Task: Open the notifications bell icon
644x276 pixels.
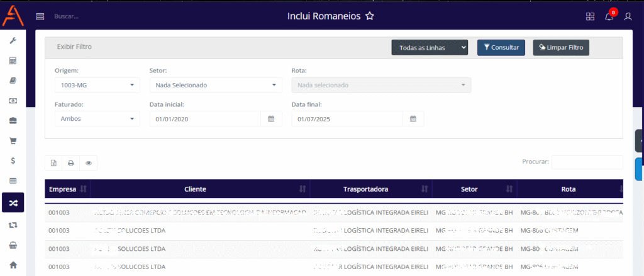Action: [609, 17]
